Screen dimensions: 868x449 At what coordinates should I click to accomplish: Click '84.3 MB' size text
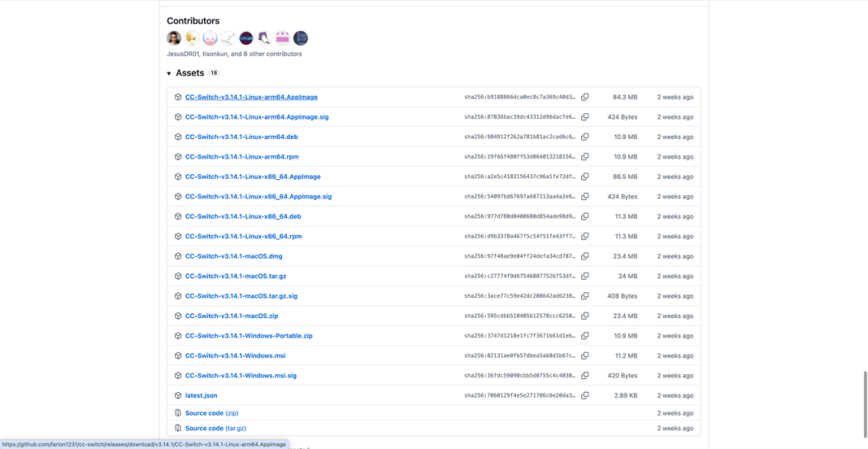click(x=624, y=96)
